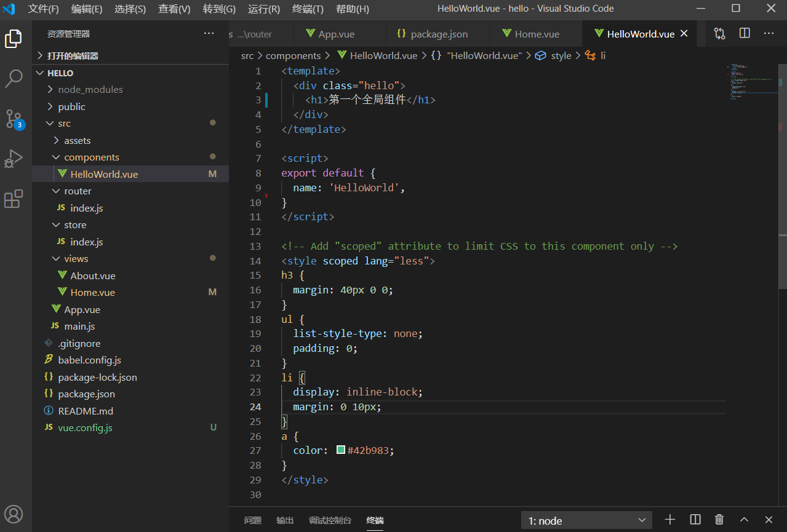Split the editor to the right

click(x=745, y=33)
